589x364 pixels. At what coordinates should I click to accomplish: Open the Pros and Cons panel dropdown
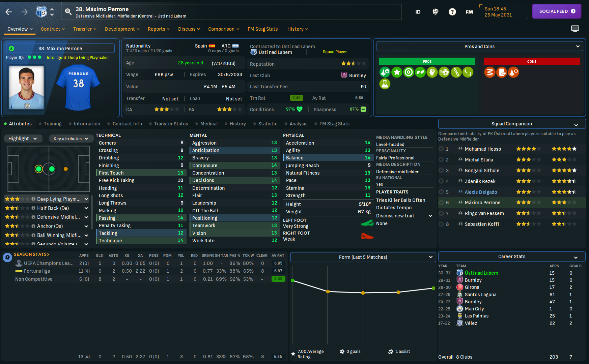pos(479,47)
